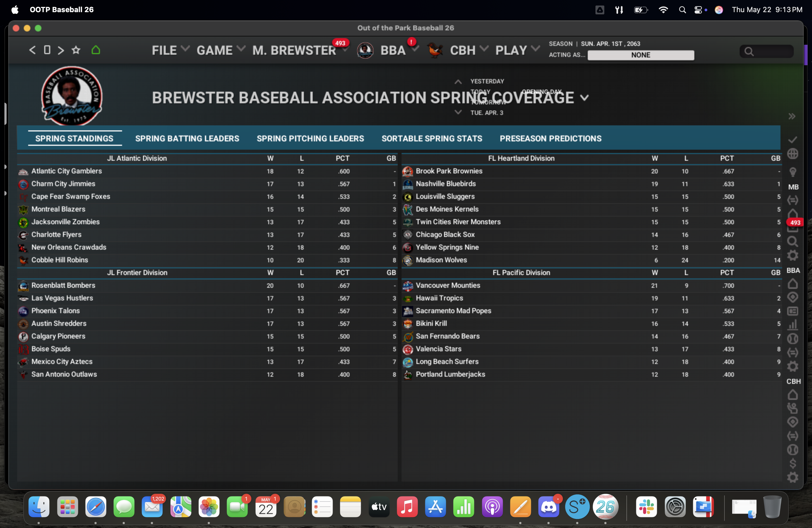Click the lightbulb icon in right sidebar
The height and width of the screenshot is (528, 812).
click(x=793, y=172)
